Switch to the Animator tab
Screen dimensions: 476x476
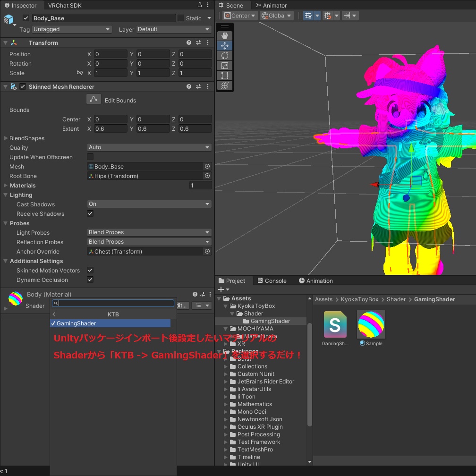(272, 6)
